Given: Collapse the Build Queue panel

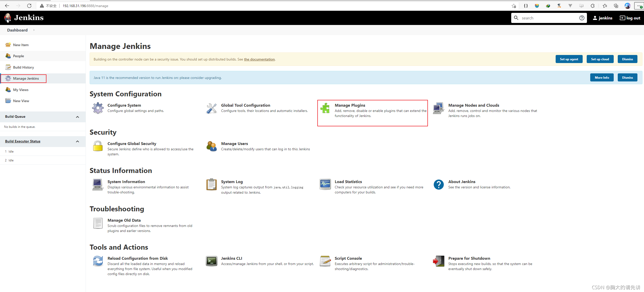Looking at the screenshot, I should pyautogui.click(x=78, y=117).
